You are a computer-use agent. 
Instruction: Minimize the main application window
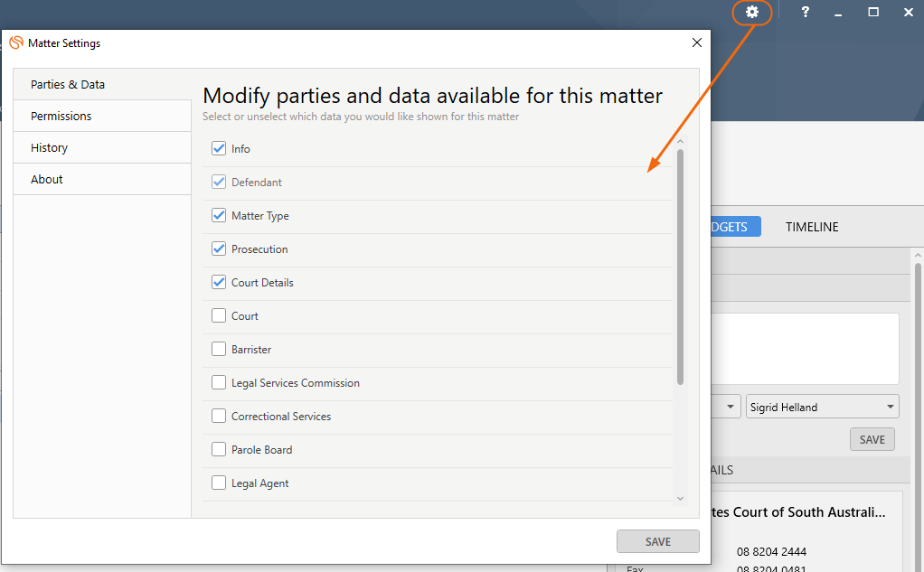point(838,13)
